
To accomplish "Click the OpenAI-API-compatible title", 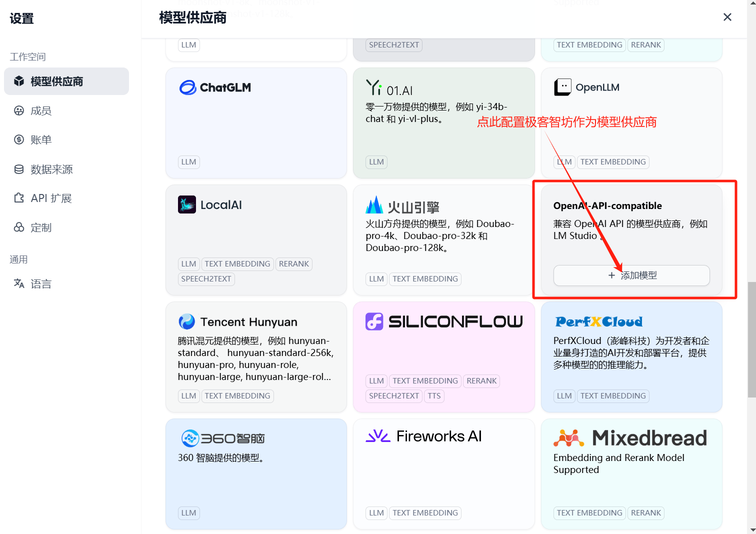I will tap(607, 205).
